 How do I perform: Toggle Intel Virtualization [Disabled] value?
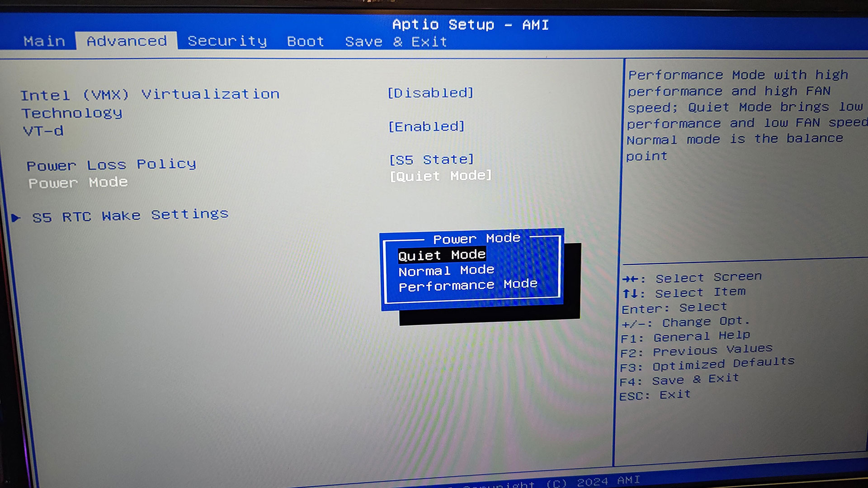pos(430,93)
